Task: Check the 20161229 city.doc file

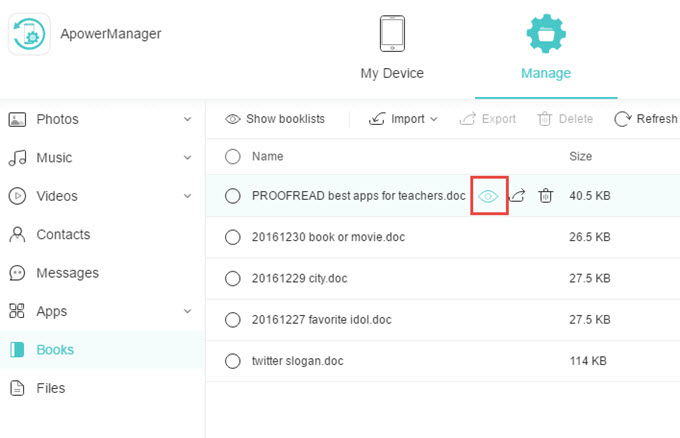Action: [x=233, y=278]
